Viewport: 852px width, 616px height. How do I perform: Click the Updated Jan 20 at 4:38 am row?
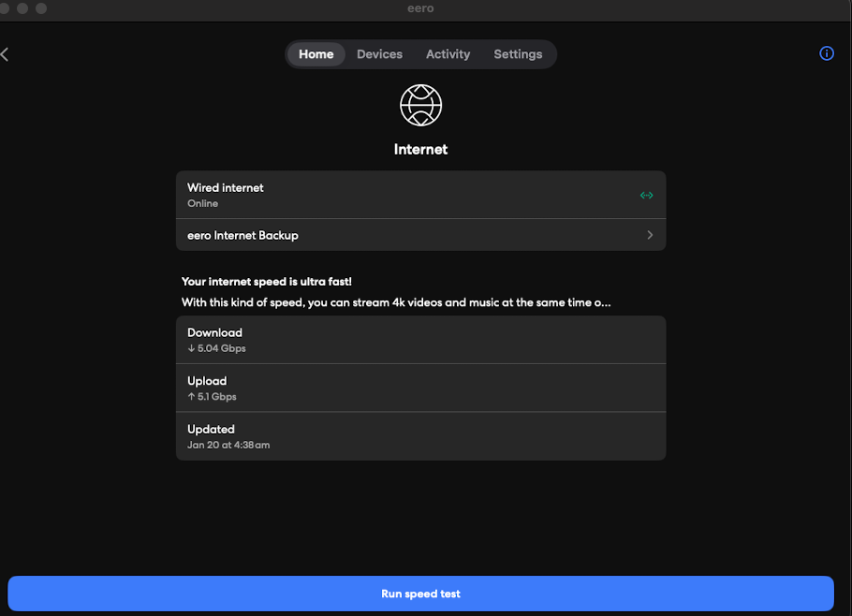point(421,436)
